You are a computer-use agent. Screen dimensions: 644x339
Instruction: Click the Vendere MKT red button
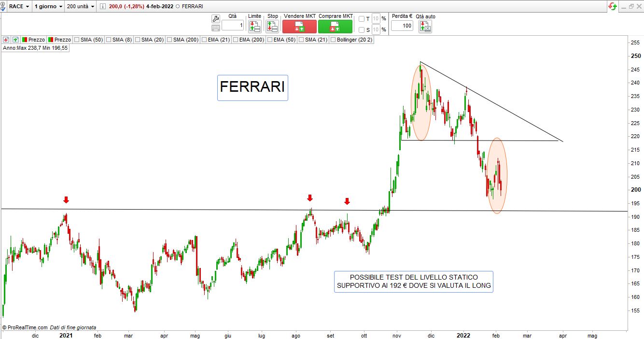299,26
